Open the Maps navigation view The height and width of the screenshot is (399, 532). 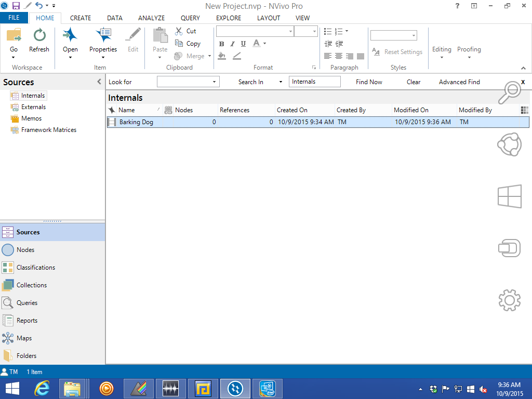pyautogui.click(x=24, y=338)
